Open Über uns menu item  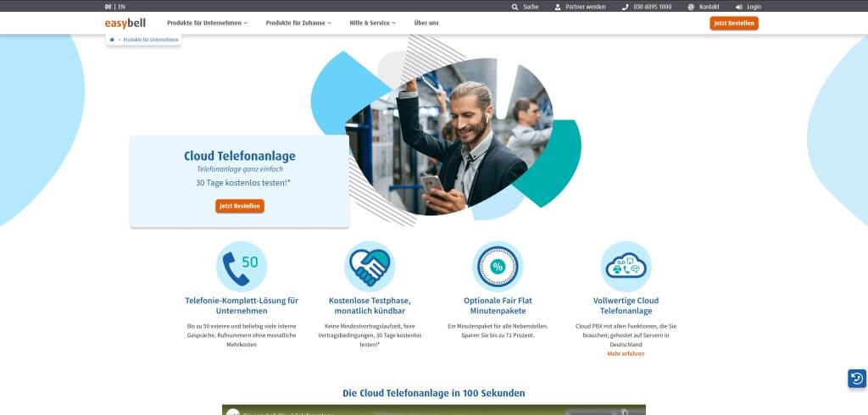click(426, 23)
